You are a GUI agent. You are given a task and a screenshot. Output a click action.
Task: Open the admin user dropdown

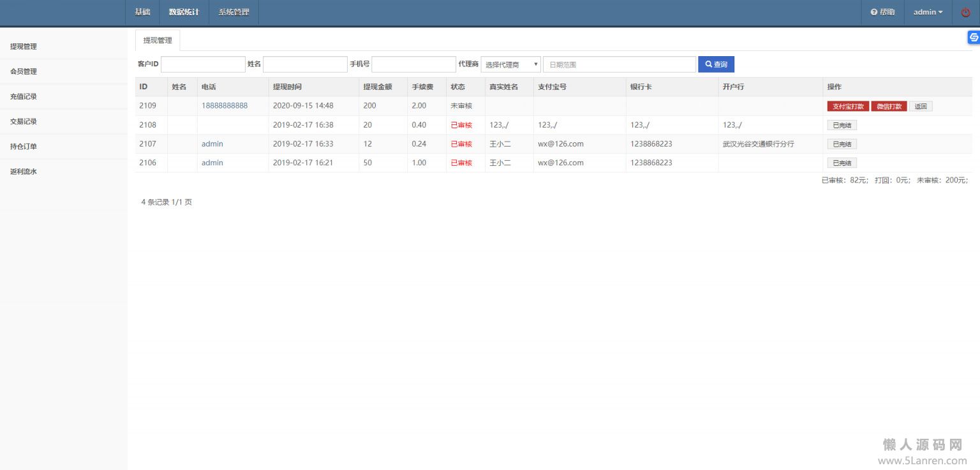tap(928, 12)
